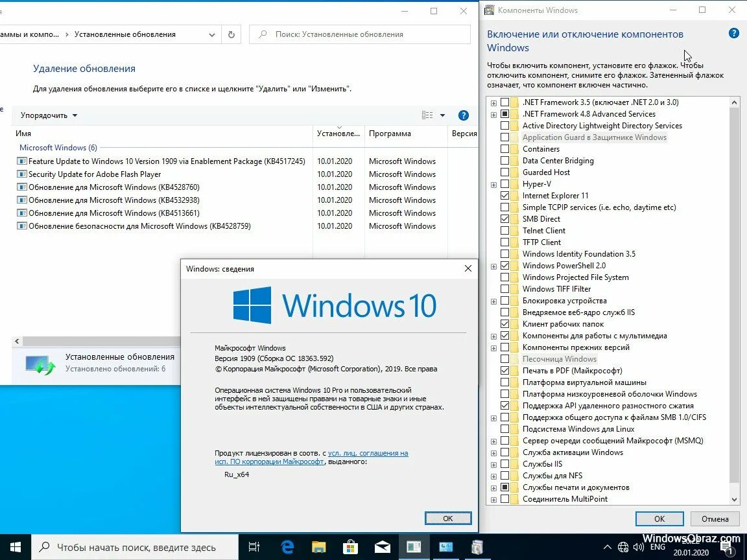Open Упорядочить dropdown menu
Viewport: 747px width, 560px height.
click(49, 115)
